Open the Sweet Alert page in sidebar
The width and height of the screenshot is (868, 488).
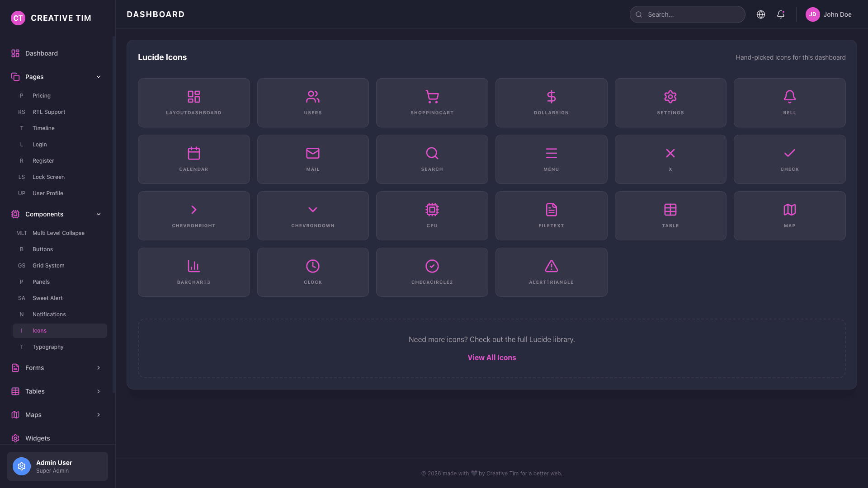click(x=47, y=298)
